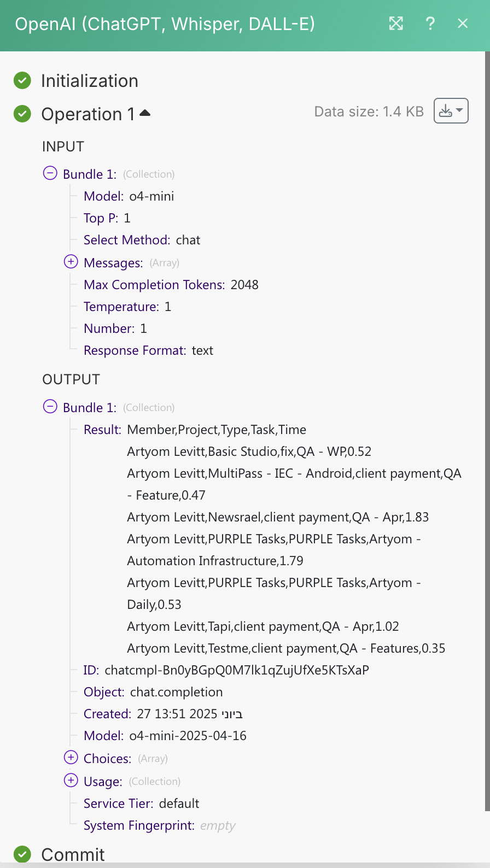
Task: Select the 'Created: 27 13:51 2025' row
Action: tap(163, 714)
